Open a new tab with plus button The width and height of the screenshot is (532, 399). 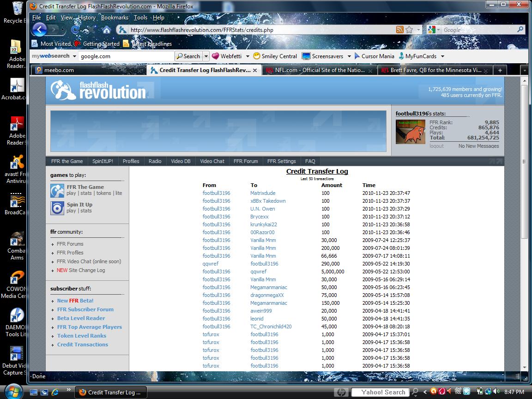pos(500,70)
